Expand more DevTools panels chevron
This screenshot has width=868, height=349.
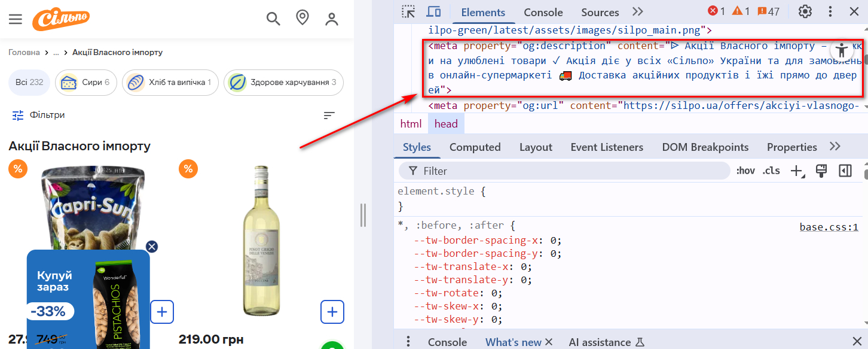pos(638,11)
